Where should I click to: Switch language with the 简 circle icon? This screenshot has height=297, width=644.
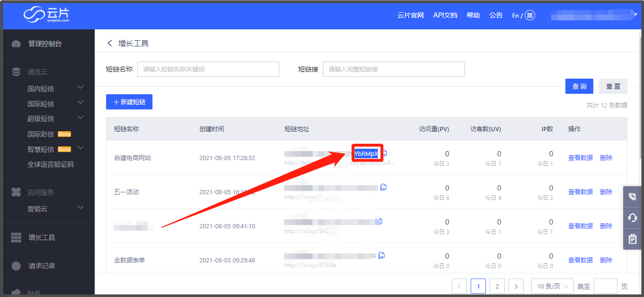click(x=530, y=15)
